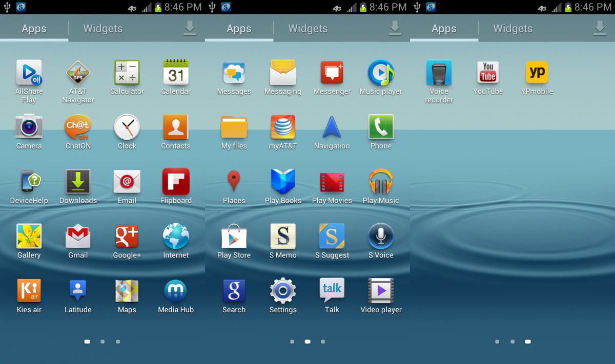Open ChatON messenger
The image size is (615, 364).
(78, 127)
